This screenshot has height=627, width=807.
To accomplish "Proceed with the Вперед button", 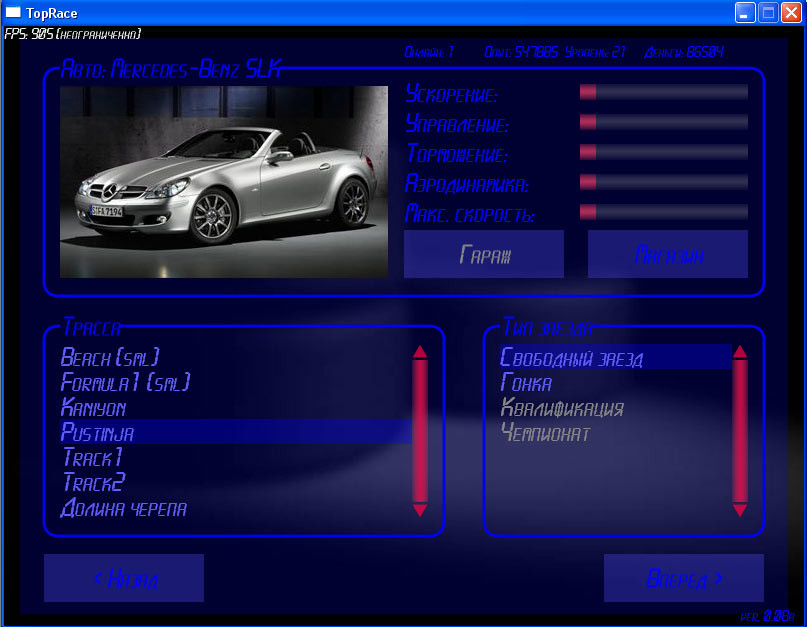I will [x=683, y=578].
